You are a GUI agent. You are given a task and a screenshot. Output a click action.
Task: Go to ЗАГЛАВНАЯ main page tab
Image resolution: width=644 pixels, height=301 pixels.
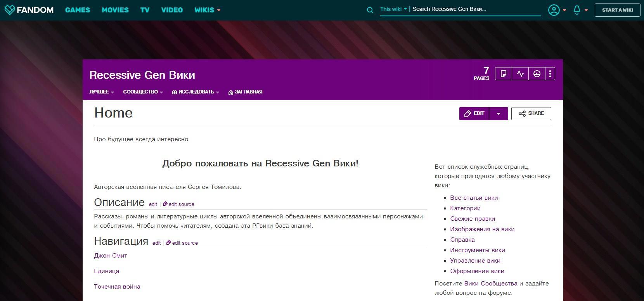(246, 92)
